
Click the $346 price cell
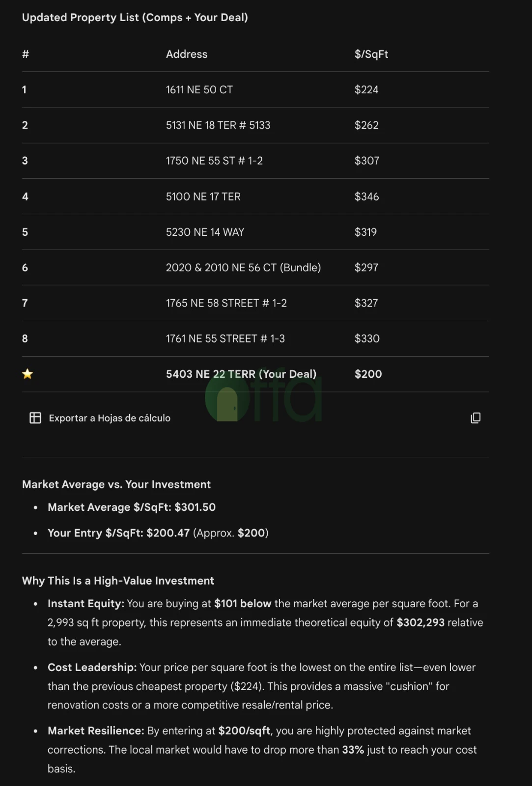tap(366, 196)
